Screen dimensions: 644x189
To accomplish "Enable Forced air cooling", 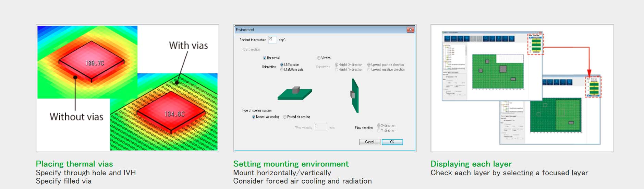I will 285,117.
